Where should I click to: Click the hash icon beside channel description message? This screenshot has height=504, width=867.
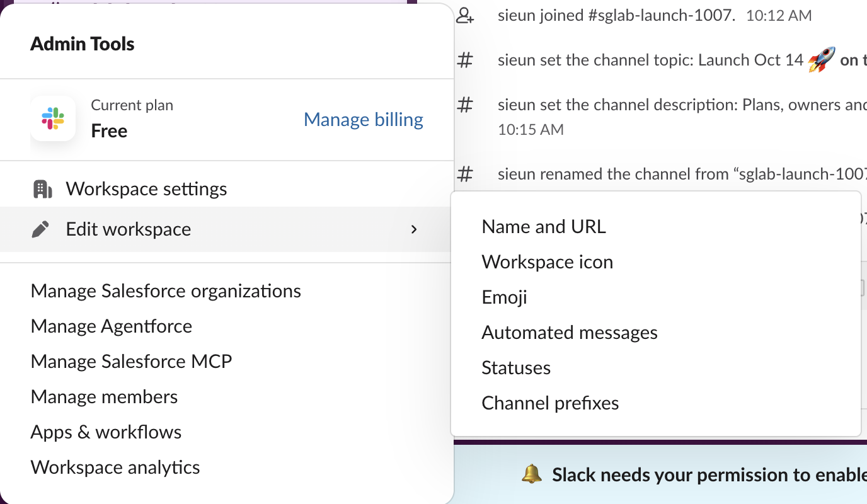[x=465, y=105]
